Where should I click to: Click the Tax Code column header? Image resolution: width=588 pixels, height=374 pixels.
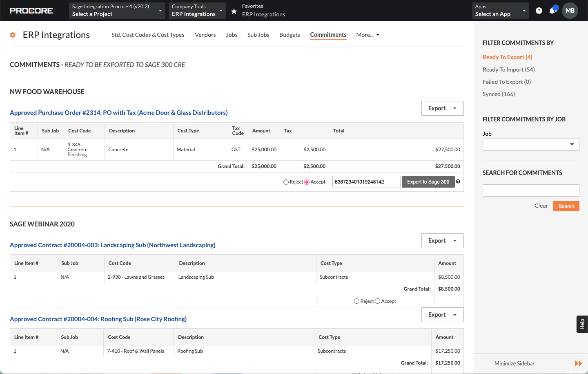point(238,131)
